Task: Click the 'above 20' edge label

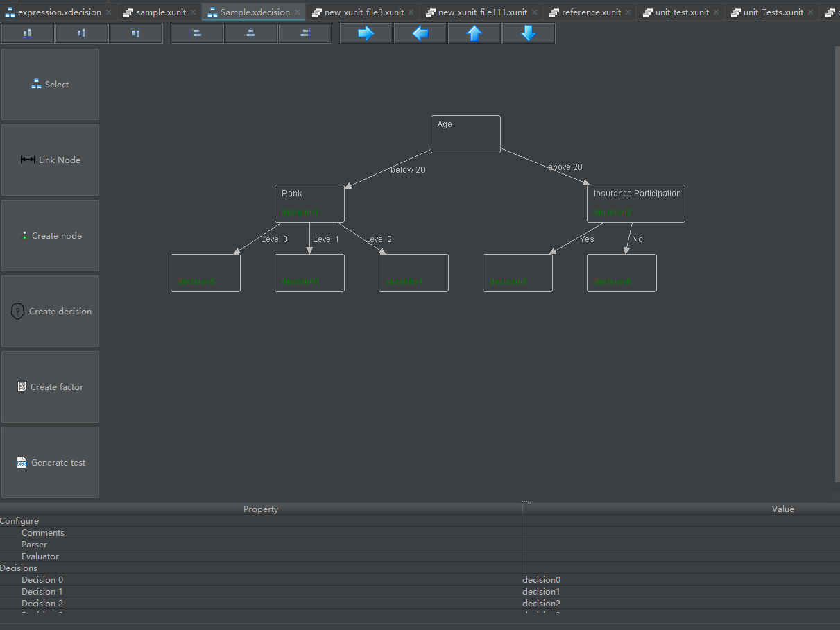Action: [565, 167]
